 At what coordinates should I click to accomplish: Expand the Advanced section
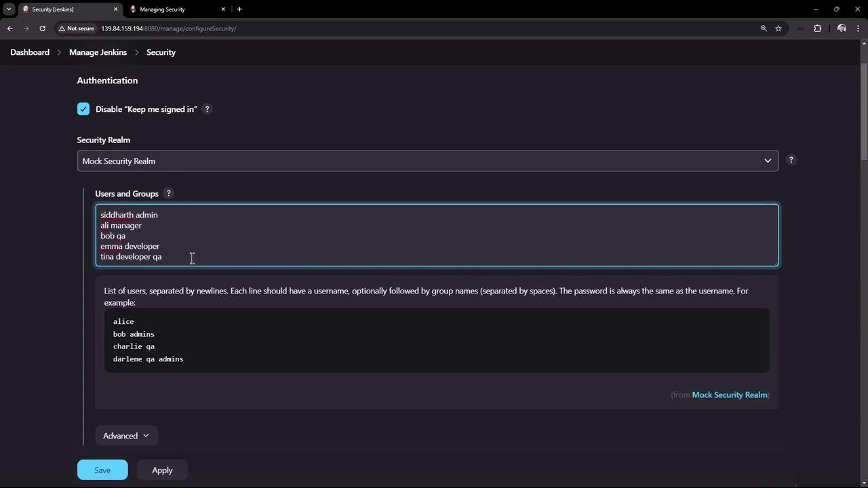tap(126, 436)
